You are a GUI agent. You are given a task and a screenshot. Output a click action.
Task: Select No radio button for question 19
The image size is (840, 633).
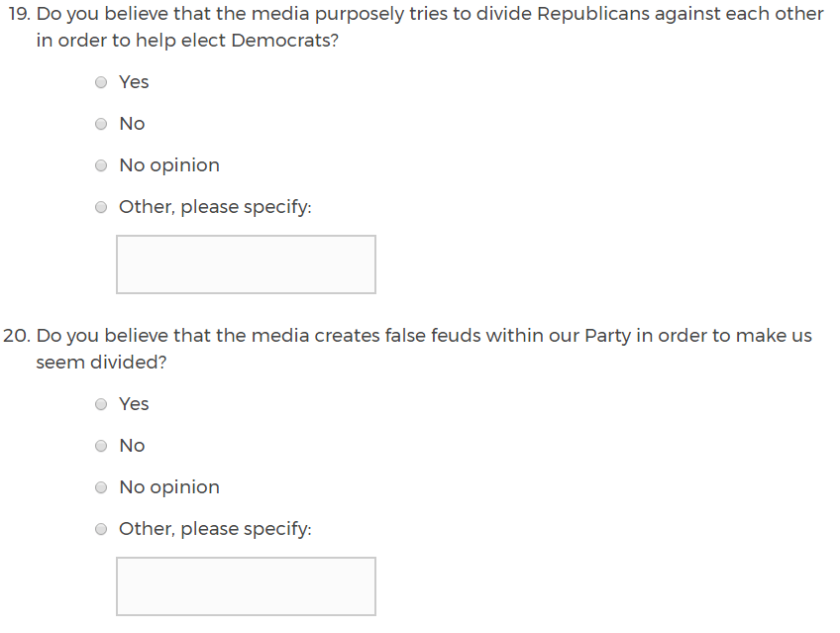[101, 125]
